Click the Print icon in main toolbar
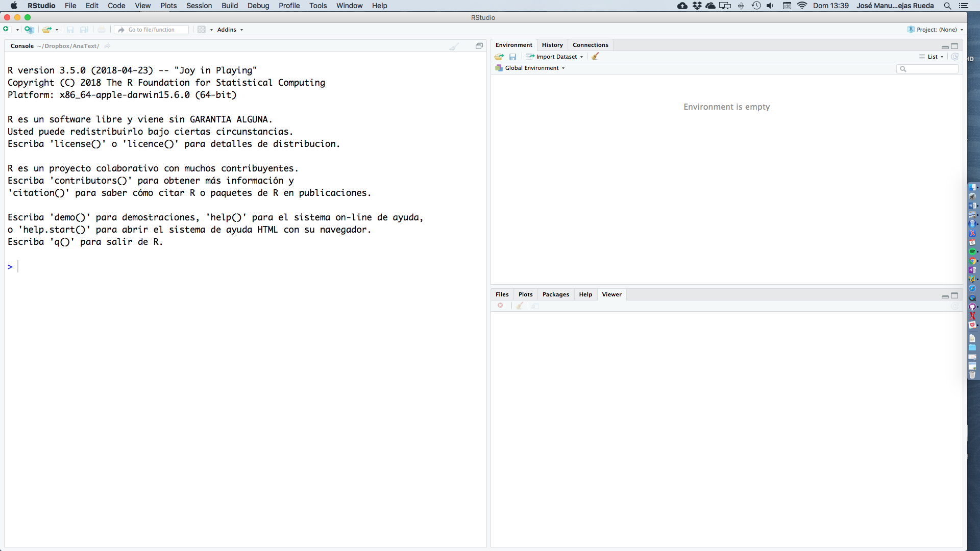The image size is (980, 551). pos(102,30)
